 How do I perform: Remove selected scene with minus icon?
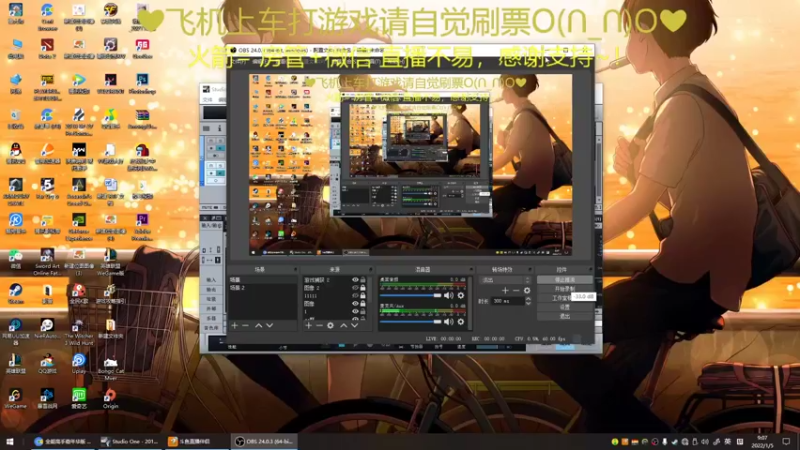point(245,326)
